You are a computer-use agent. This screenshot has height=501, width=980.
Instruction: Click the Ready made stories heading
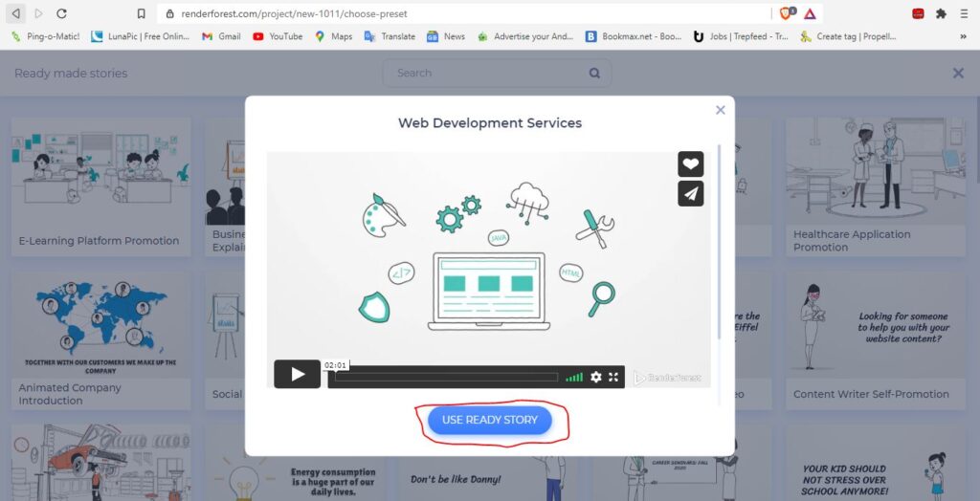pos(71,73)
